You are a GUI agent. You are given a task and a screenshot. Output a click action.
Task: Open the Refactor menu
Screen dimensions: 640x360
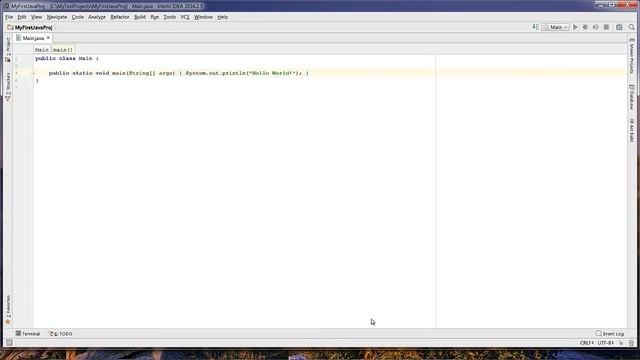pos(120,17)
